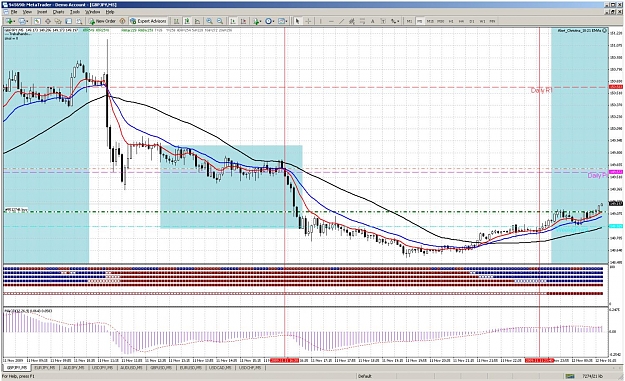Image resolution: width=625 pixels, height=381 pixels.
Task: Open the chart Templates dropdown
Action: [282, 21]
